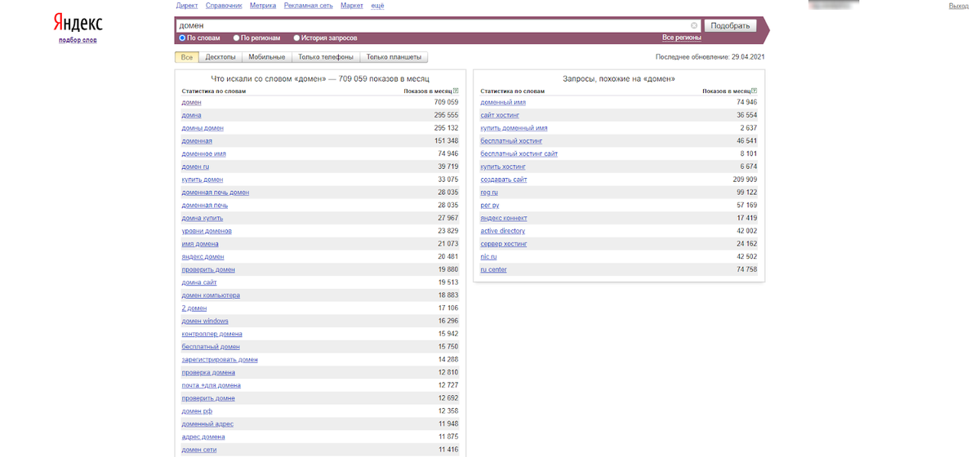Open the «домен windows» query link
980x457 pixels.
(205, 321)
